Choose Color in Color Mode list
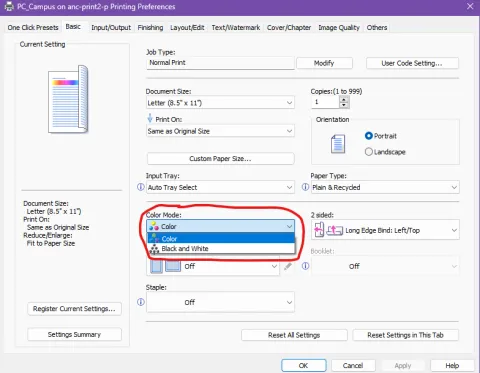 click(x=221, y=239)
